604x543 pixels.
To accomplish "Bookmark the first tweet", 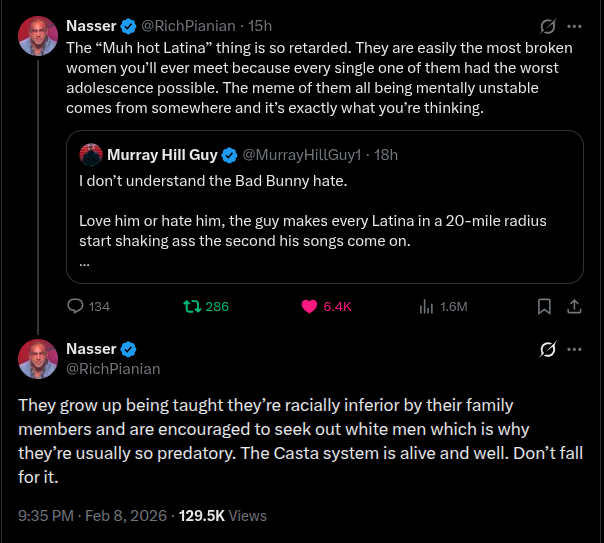I will click(544, 306).
